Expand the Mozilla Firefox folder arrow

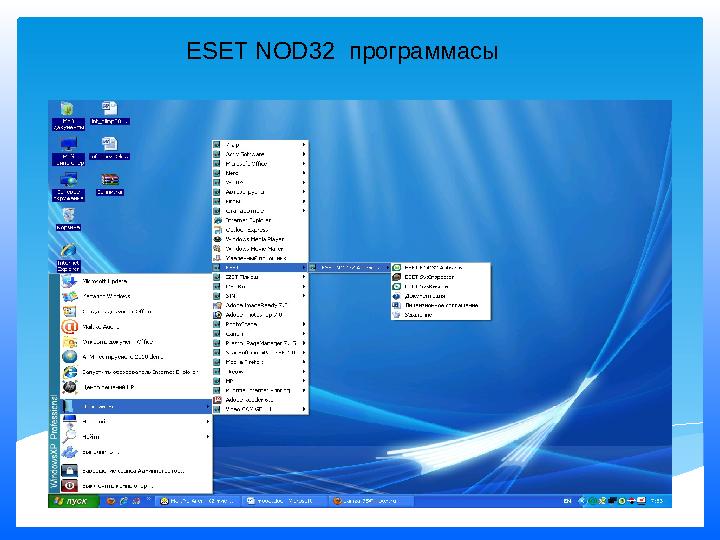pyautogui.click(x=304, y=362)
